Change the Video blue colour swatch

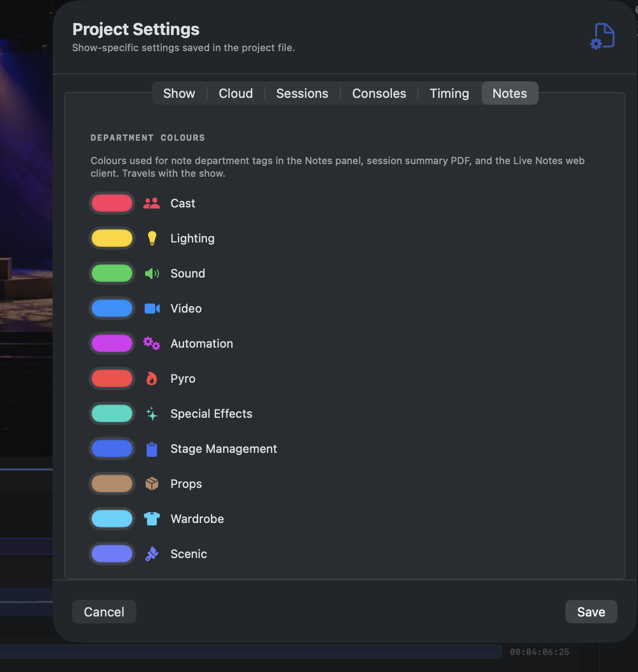[112, 308]
